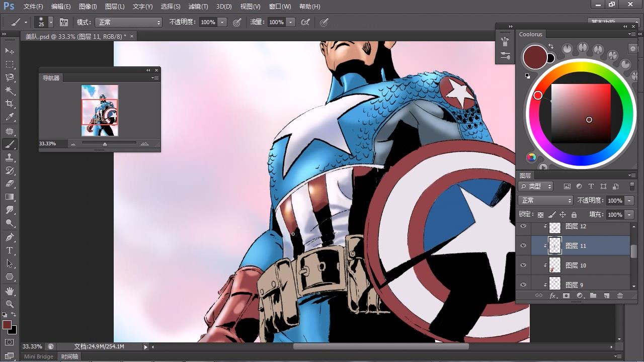The width and height of the screenshot is (644, 362).
Task: Open brush 不透明度 opacity dropdown arrow
Action: click(x=222, y=22)
